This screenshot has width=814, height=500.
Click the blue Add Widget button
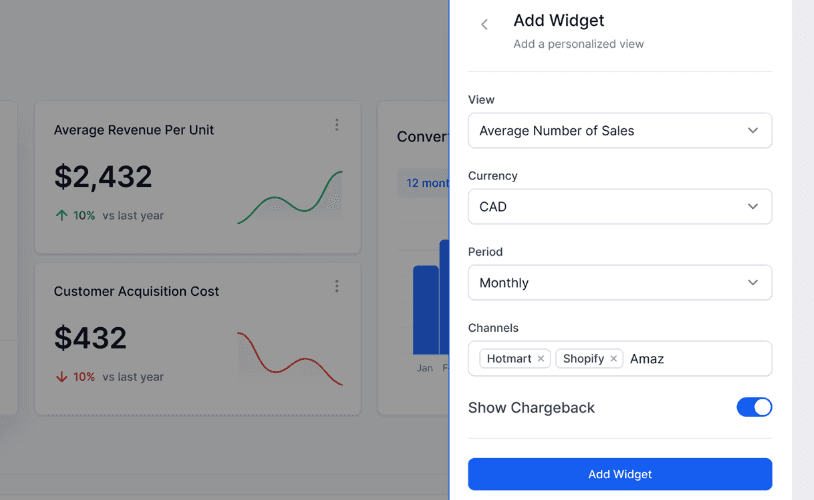[x=620, y=474]
